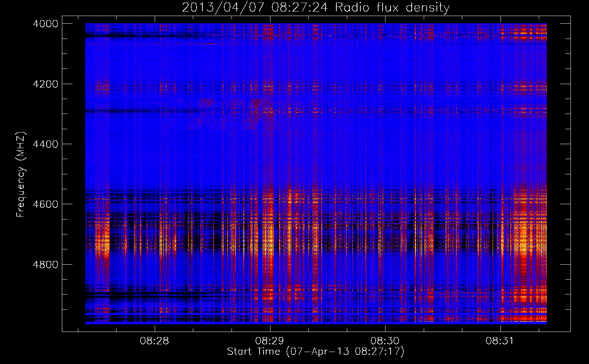Click the 08:31 time axis label
This screenshot has width=589, height=364.
500,341
